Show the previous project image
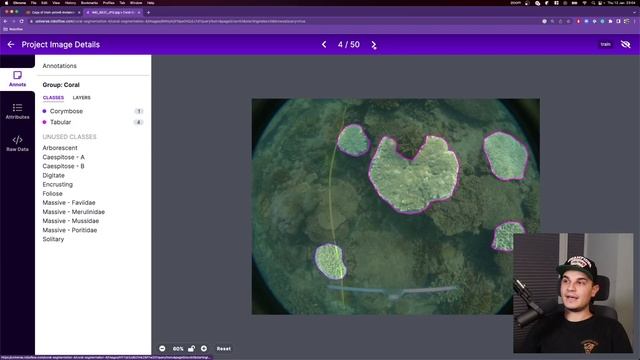The width and height of the screenshot is (640, 360). click(x=324, y=44)
